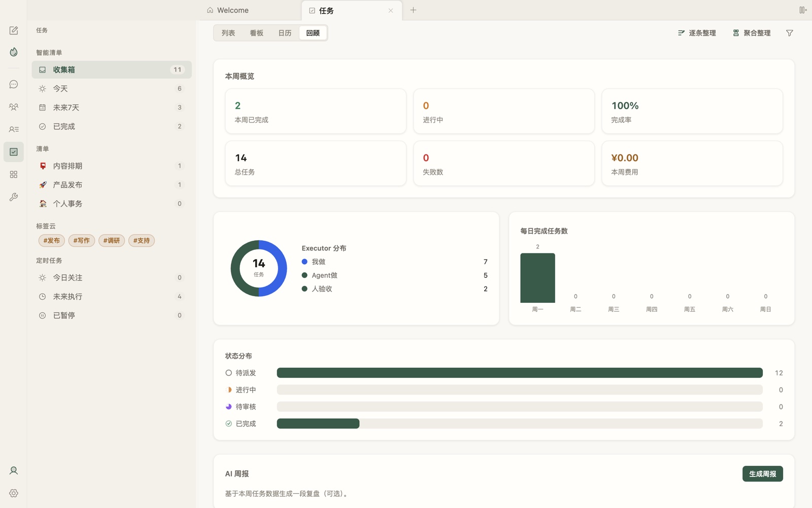
Task: Click the 已完成 status progress bar
Action: click(520, 424)
